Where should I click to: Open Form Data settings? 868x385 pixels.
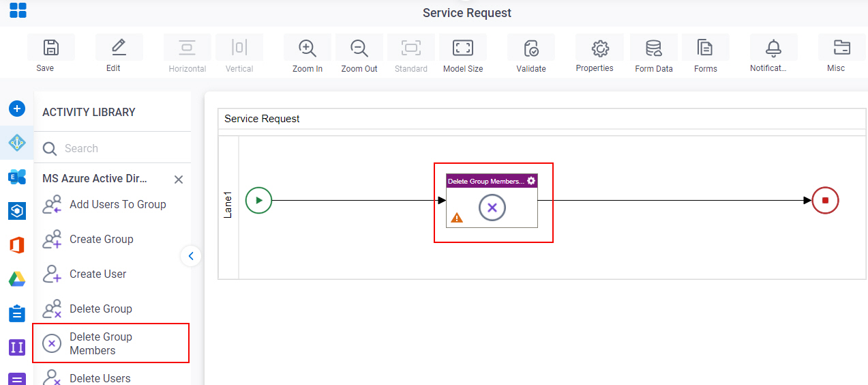click(x=654, y=48)
